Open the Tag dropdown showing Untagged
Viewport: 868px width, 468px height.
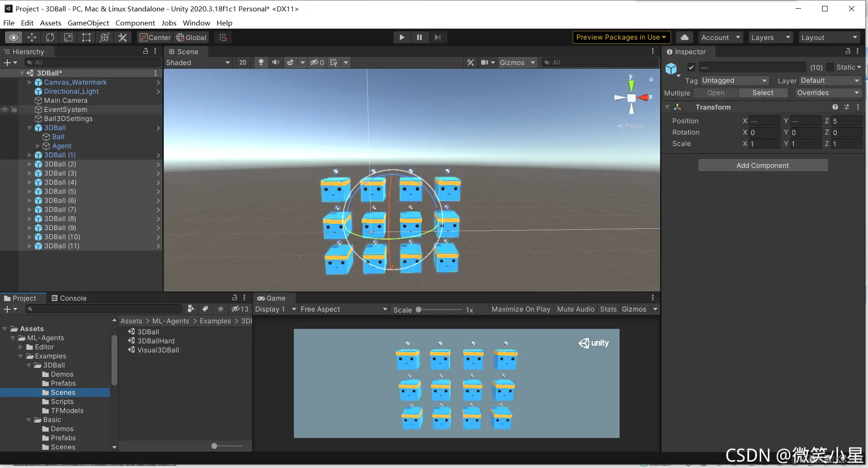click(734, 81)
